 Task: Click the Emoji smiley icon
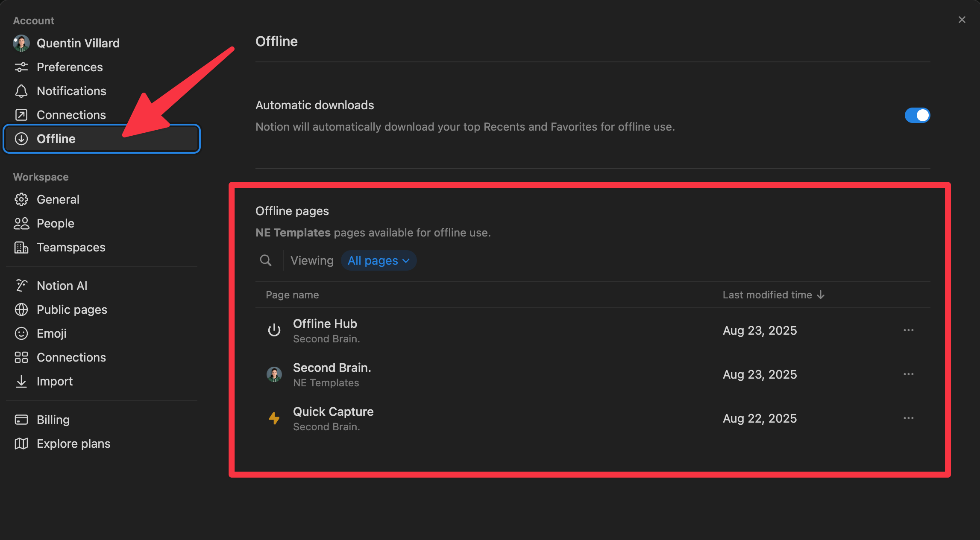(x=21, y=333)
